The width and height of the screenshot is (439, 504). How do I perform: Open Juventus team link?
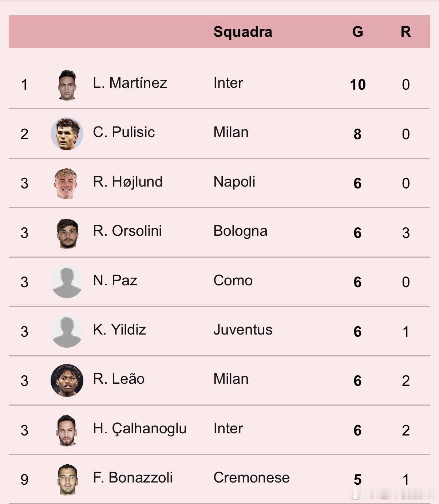(243, 330)
